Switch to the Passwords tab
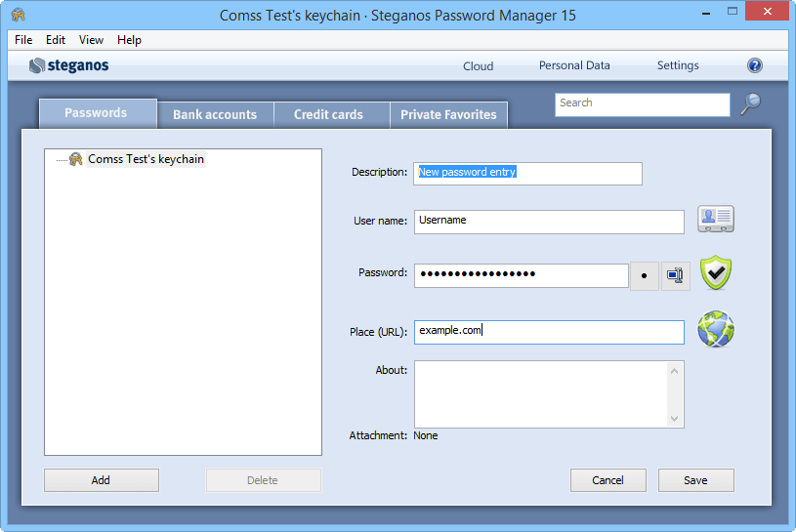The image size is (796, 532). click(x=98, y=113)
